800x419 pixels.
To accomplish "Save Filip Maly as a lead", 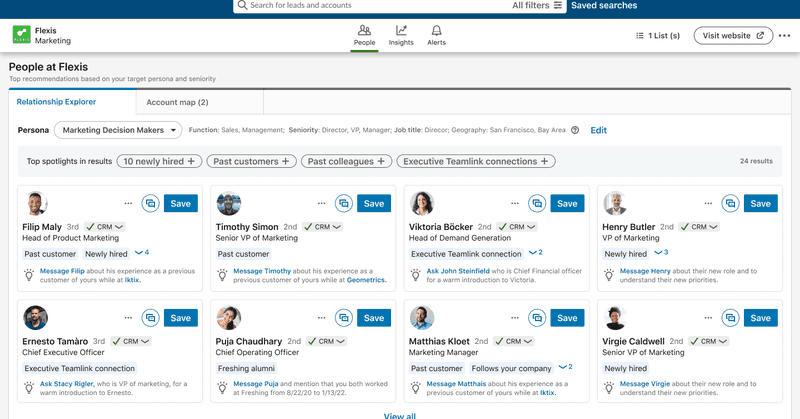I will 181,204.
